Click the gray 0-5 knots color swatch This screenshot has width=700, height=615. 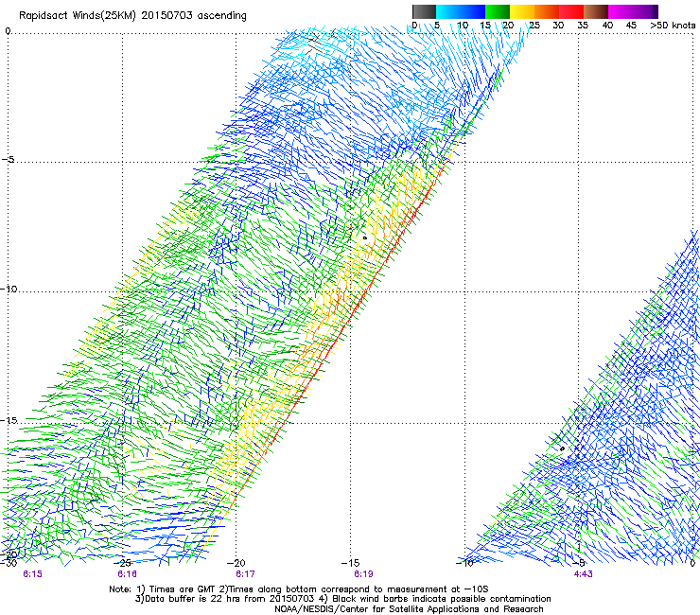(424, 11)
